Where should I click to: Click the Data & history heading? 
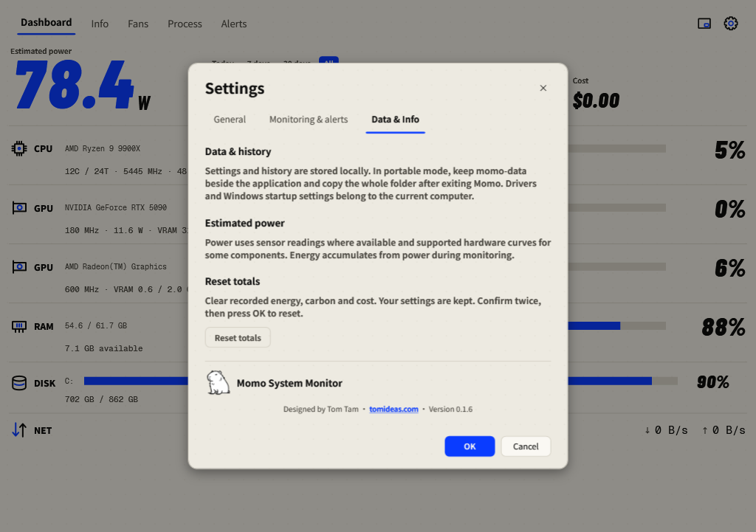(238, 151)
